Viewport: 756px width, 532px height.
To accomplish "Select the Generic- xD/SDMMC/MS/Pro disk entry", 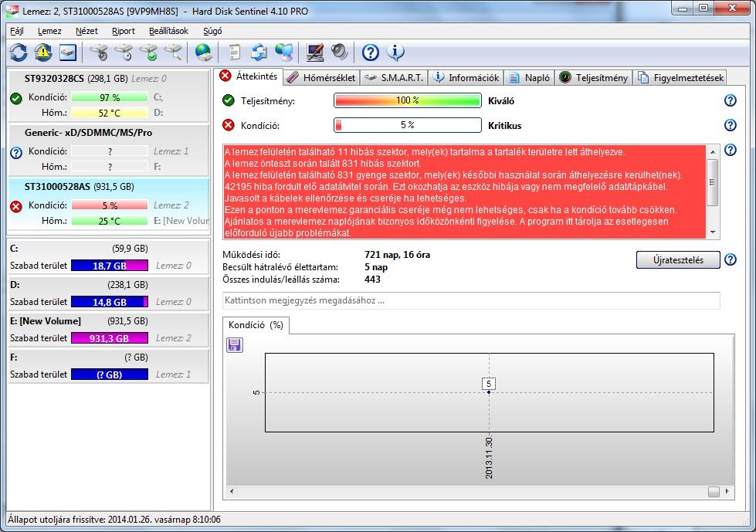I will point(108,150).
